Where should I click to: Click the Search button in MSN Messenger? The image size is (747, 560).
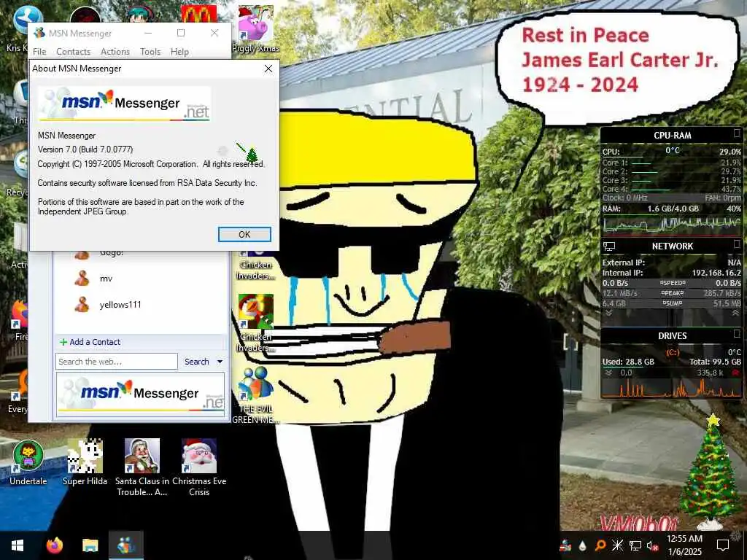coord(197,362)
